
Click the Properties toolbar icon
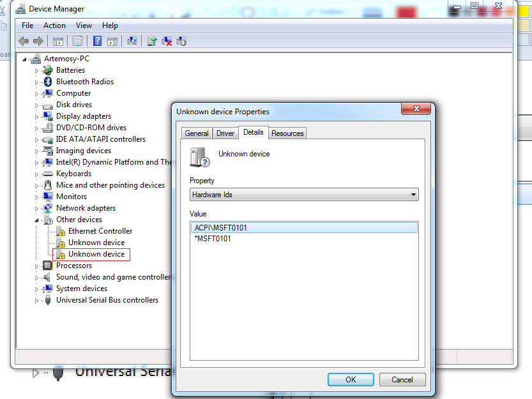tap(77, 41)
